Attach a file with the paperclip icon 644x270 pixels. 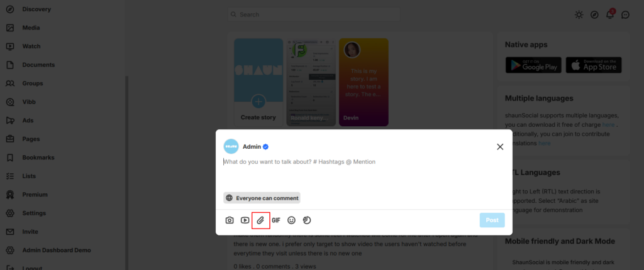pyautogui.click(x=260, y=220)
